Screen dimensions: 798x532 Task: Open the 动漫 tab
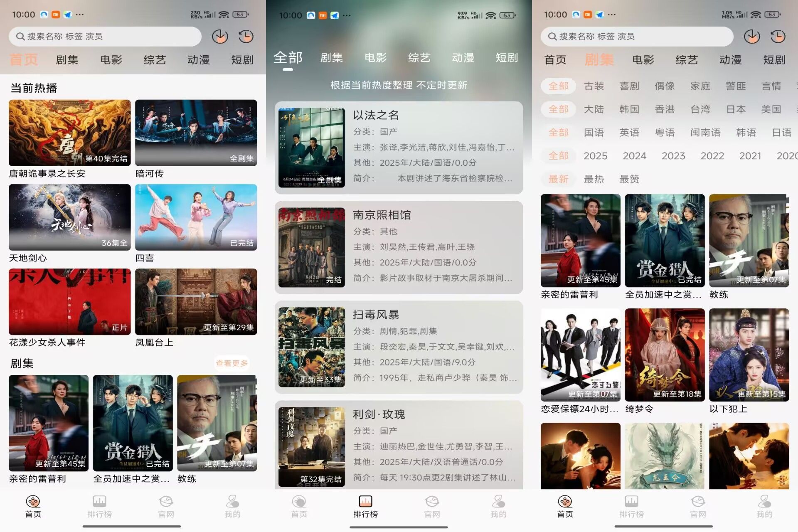pos(199,59)
